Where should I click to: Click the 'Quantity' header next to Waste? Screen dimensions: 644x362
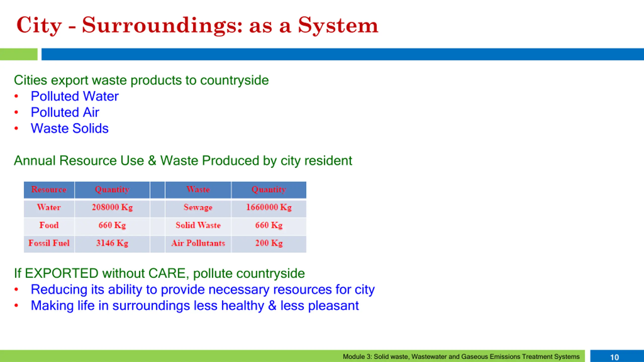[x=269, y=190]
